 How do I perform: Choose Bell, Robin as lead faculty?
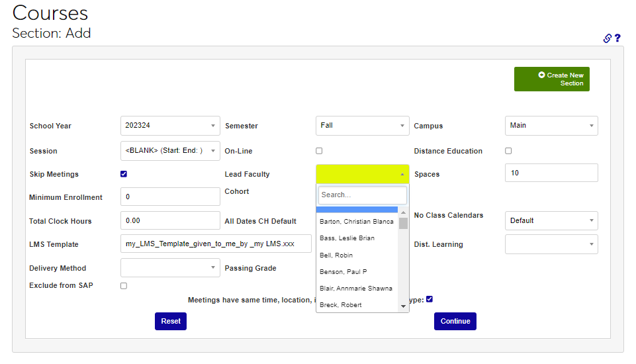(x=336, y=255)
